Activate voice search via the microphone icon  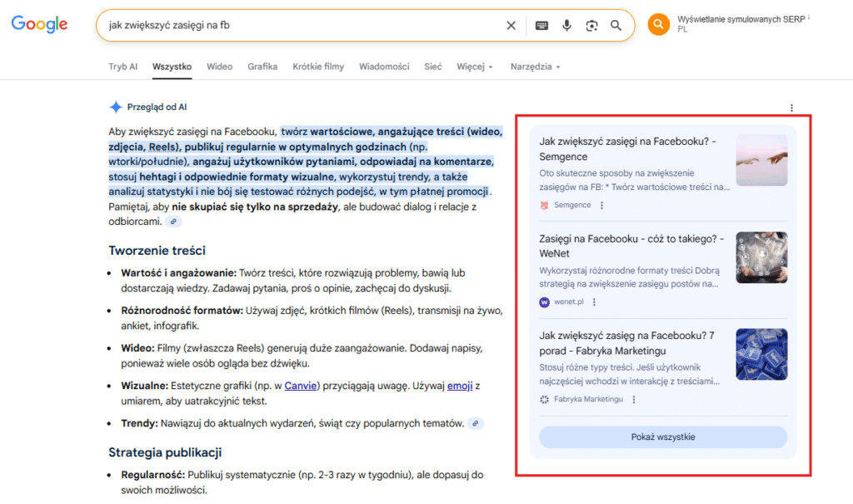tap(567, 25)
